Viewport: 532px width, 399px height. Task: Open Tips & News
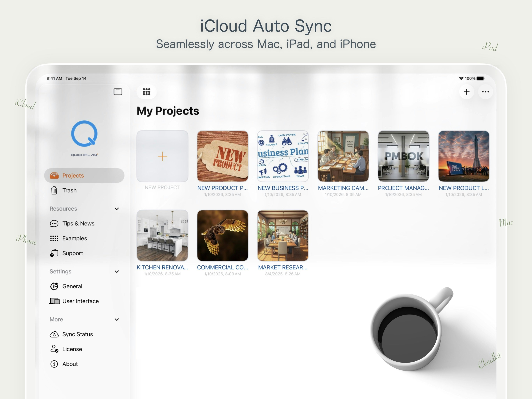78,223
